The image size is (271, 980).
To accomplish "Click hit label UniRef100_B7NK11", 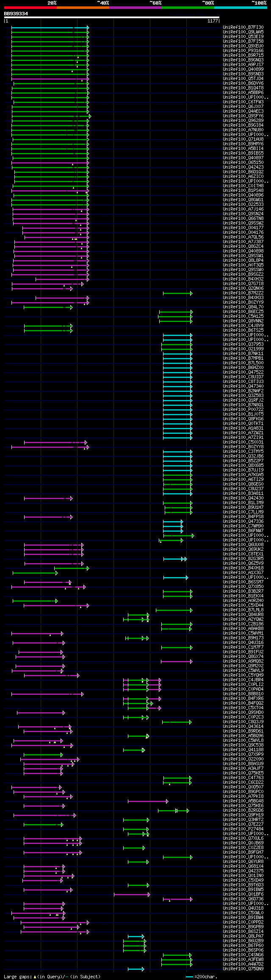I will coord(243,354).
